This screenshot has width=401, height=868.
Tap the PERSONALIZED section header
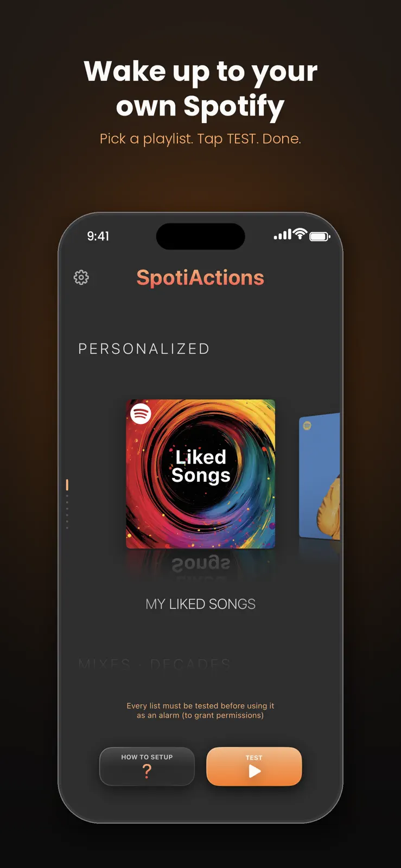coord(144,349)
